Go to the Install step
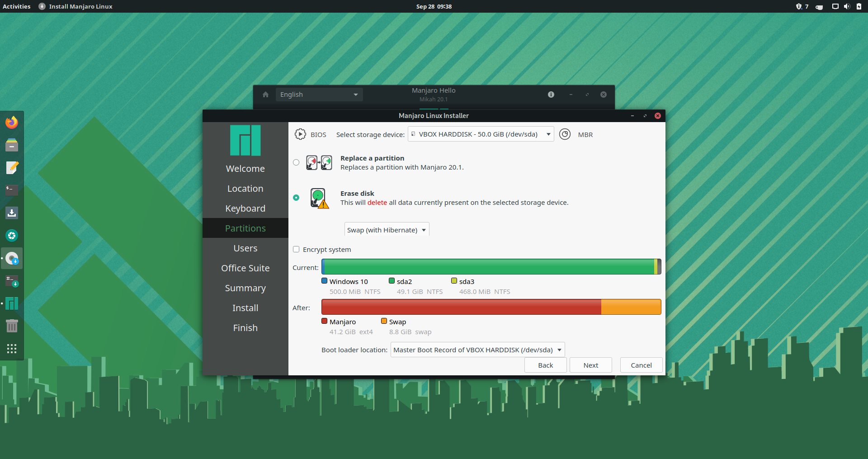Viewport: 868px width, 459px height. (x=245, y=308)
